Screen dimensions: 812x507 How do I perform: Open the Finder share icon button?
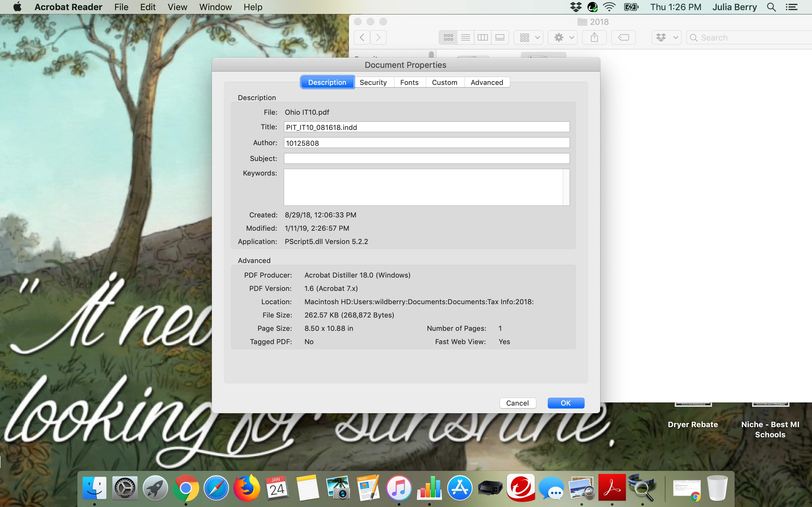pyautogui.click(x=594, y=37)
